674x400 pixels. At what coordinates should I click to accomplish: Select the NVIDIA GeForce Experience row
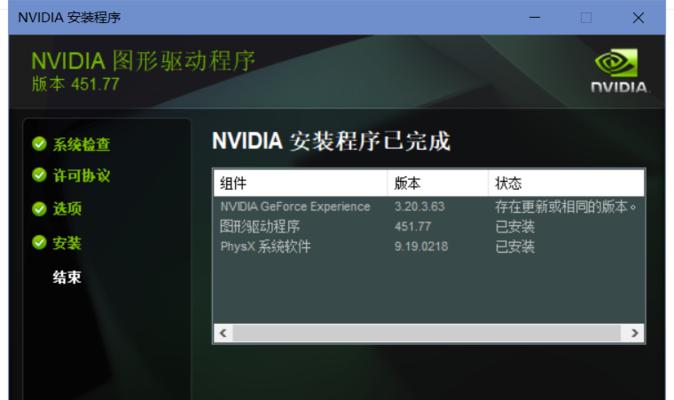pyautogui.click(x=429, y=207)
